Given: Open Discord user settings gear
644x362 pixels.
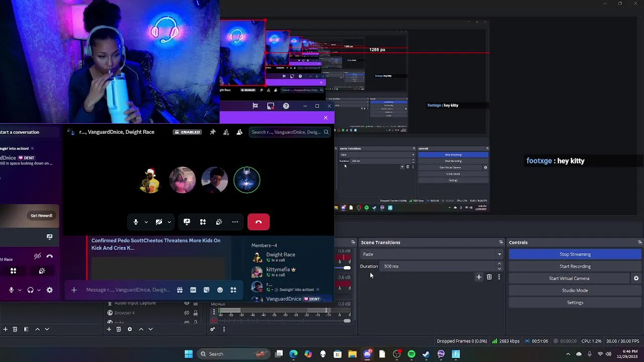Looking at the screenshot, I should 49,290.
